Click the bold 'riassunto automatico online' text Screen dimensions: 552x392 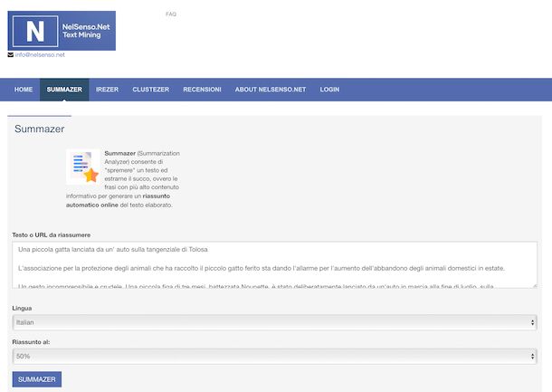pyautogui.click(x=118, y=200)
